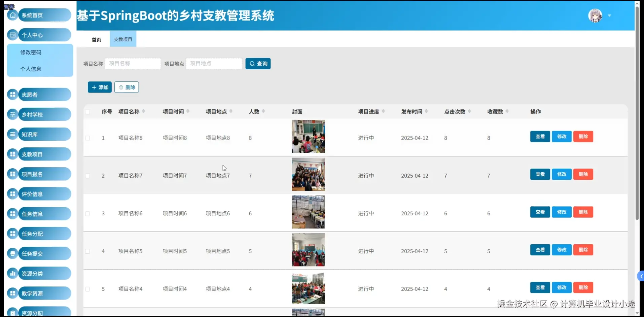Click the 添加 button

(100, 87)
